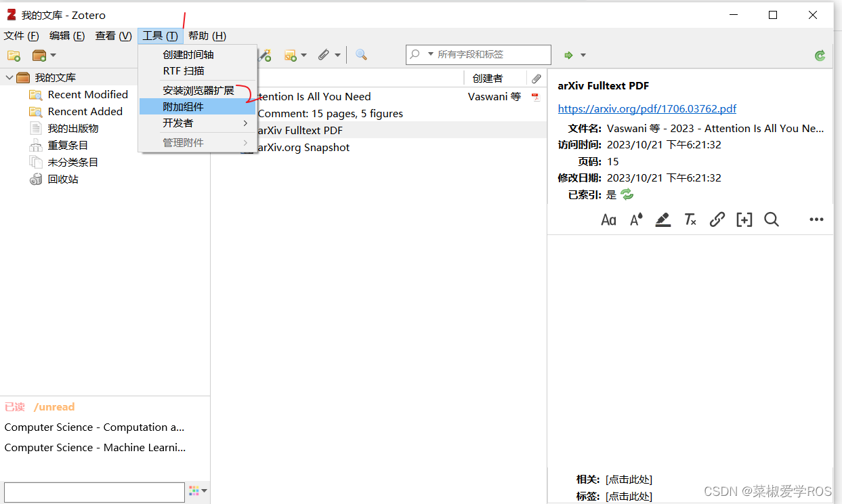842x504 pixels.
Task: Click the New Note icon
Action: pyautogui.click(x=291, y=55)
